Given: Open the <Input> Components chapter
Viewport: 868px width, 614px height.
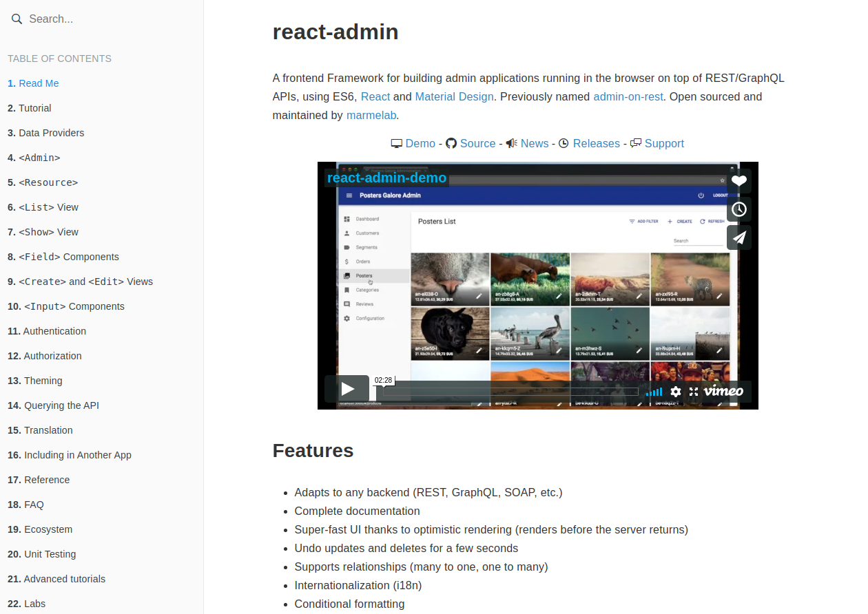Looking at the screenshot, I should [66, 306].
